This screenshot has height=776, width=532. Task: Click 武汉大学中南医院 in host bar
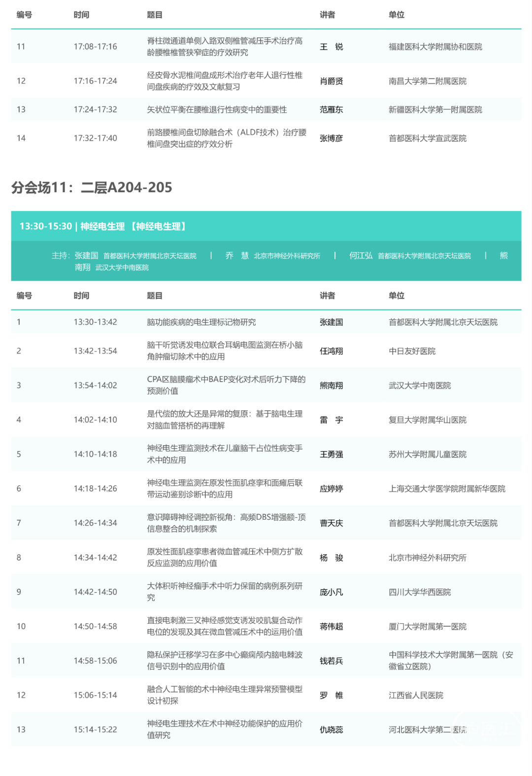122,268
